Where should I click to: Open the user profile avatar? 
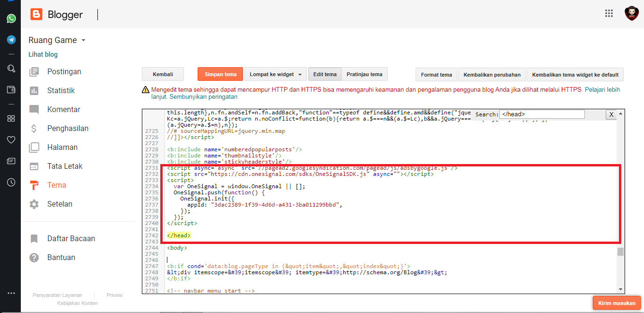[x=631, y=14]
